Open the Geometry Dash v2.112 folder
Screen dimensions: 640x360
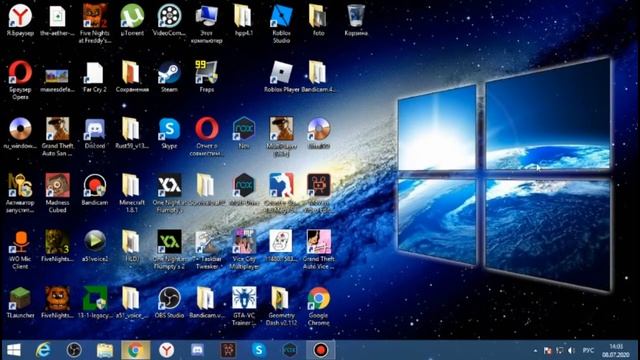281,306
